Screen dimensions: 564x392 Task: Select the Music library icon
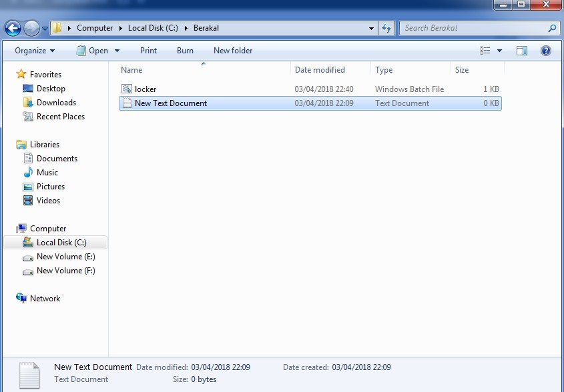coord(28,172)
